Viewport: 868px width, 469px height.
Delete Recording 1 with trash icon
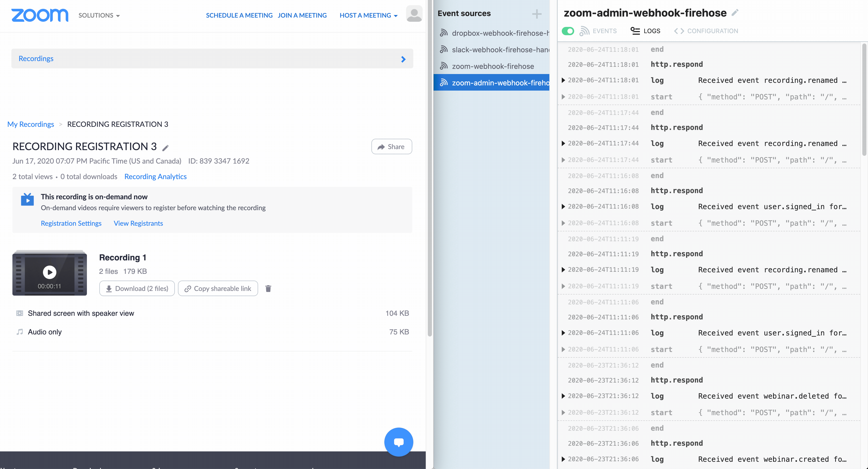[268, 289]
